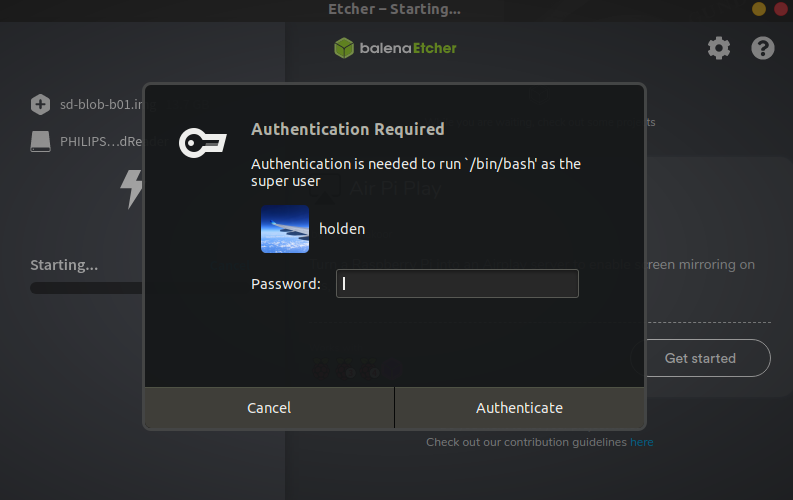This screenshot has width=793, height=500.
Task: Open contribution guidelines 'here' link
Action: pyautogui.click(x=641, y=442)
